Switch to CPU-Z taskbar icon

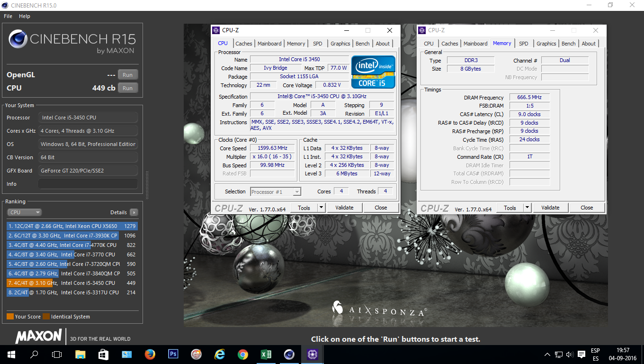coord(313,355)
